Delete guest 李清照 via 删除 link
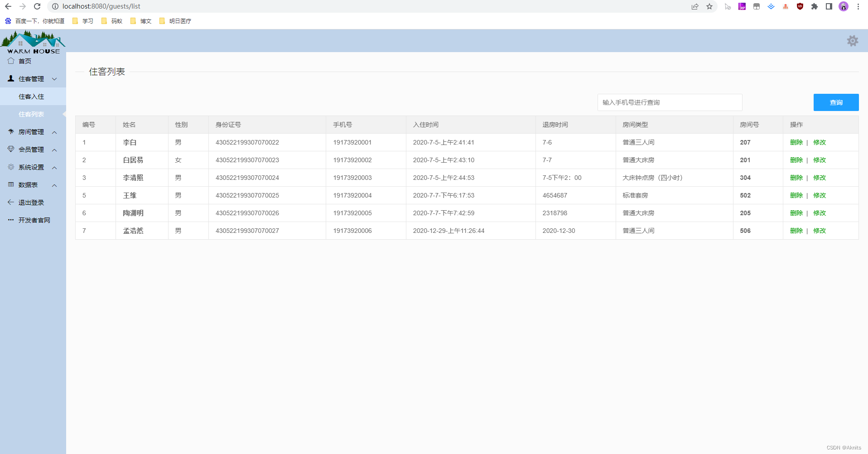The image size is (868, 454). tap(796, 178)
